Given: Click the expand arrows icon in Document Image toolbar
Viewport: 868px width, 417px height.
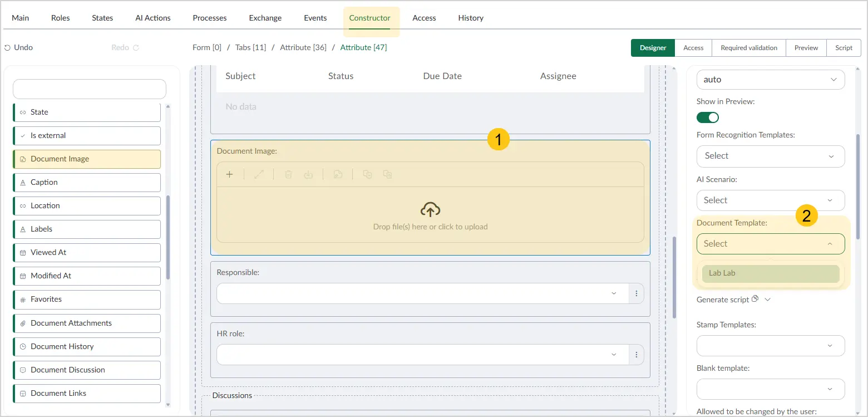Looking at the screenshot, I should click(259, 174).
